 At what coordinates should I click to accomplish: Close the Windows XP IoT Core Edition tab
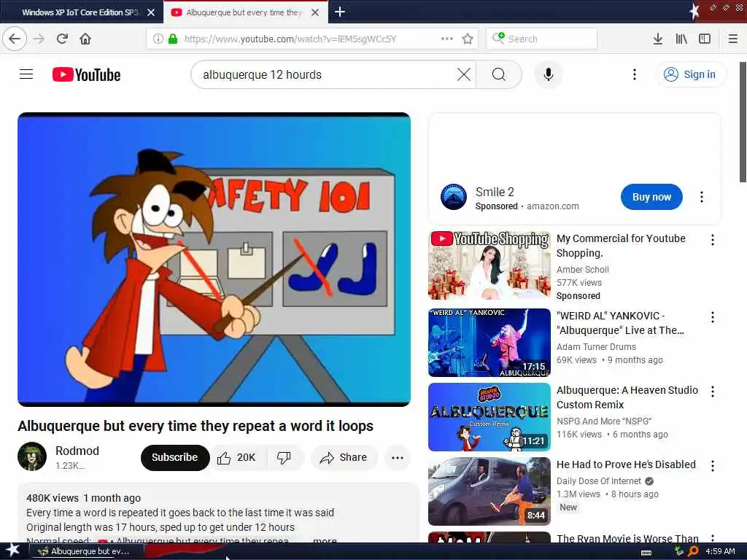pos(151,12)
